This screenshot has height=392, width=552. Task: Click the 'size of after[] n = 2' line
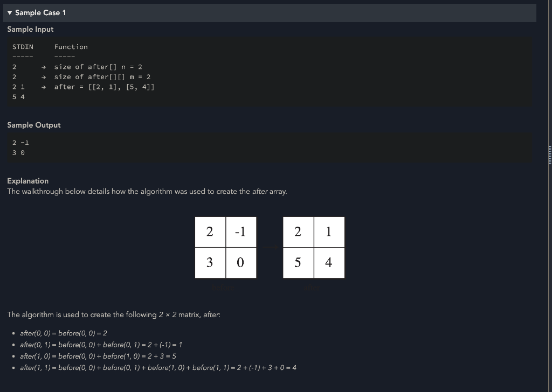tap(98, 67)
